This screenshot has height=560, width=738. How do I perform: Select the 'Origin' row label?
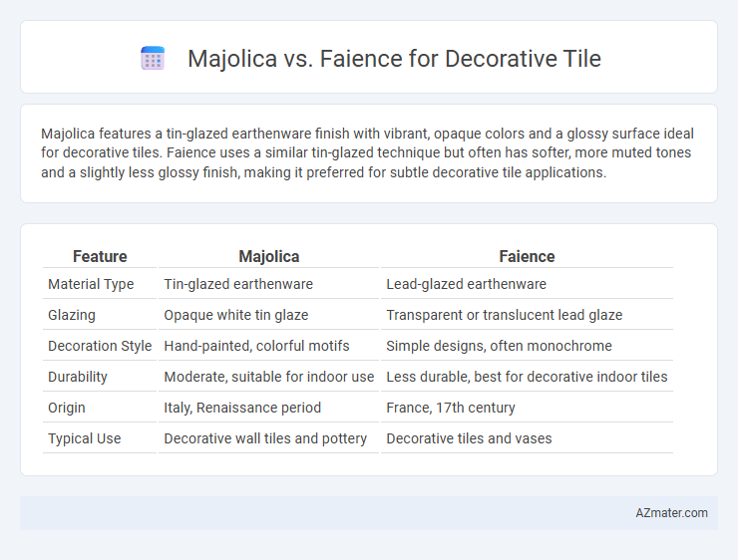tap(67, 408)
